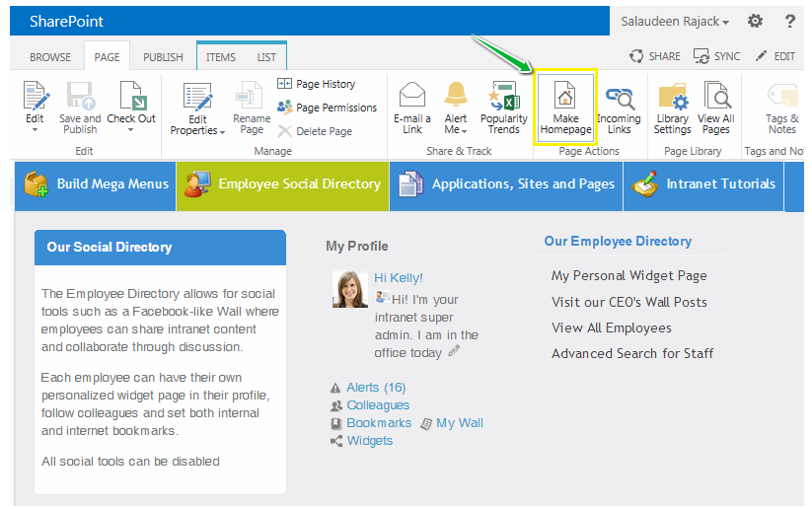Click Our Social Directory header
The width and height of the screenshot is (812, 509).
point(160,248)
